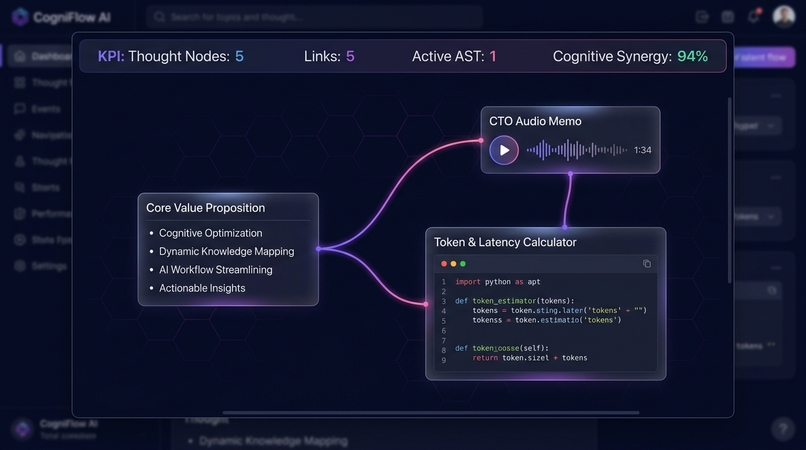
Task: Click the help question-mark button
Action: tap(783, 428)
